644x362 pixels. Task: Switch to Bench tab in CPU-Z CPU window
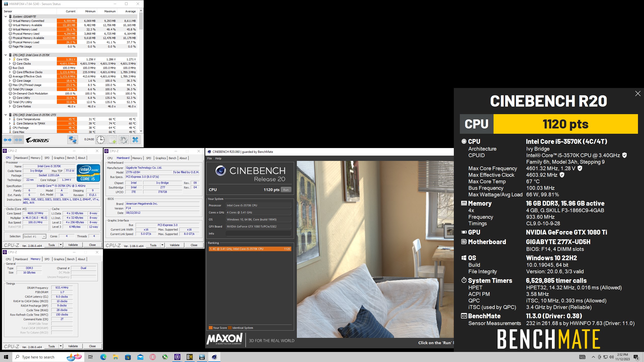click(x=71, y=158)
